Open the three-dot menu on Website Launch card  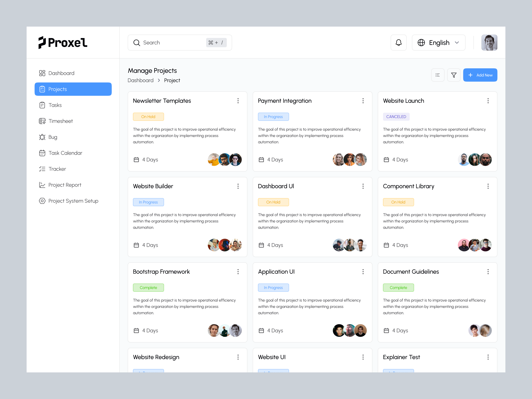pyautogui.click(x=488, y=101)
